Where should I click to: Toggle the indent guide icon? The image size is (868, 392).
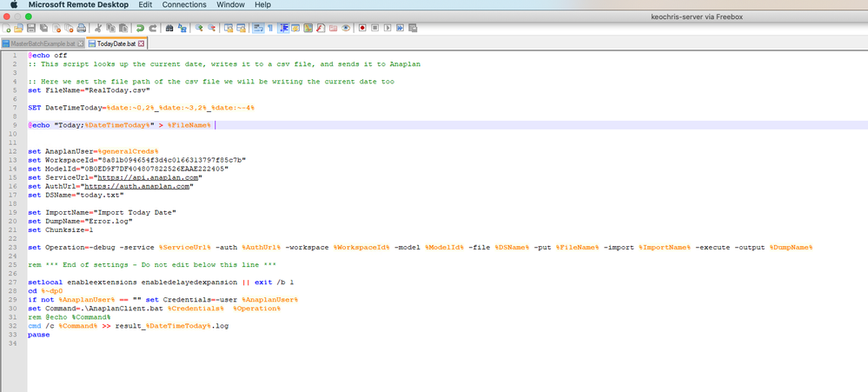click(x=284, y=28)
